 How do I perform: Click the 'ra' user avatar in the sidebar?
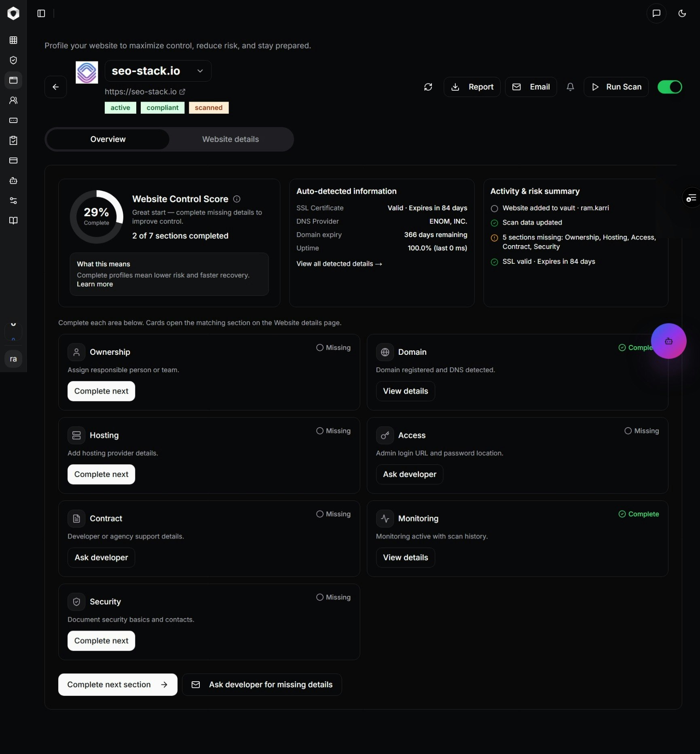coord(13,359)
